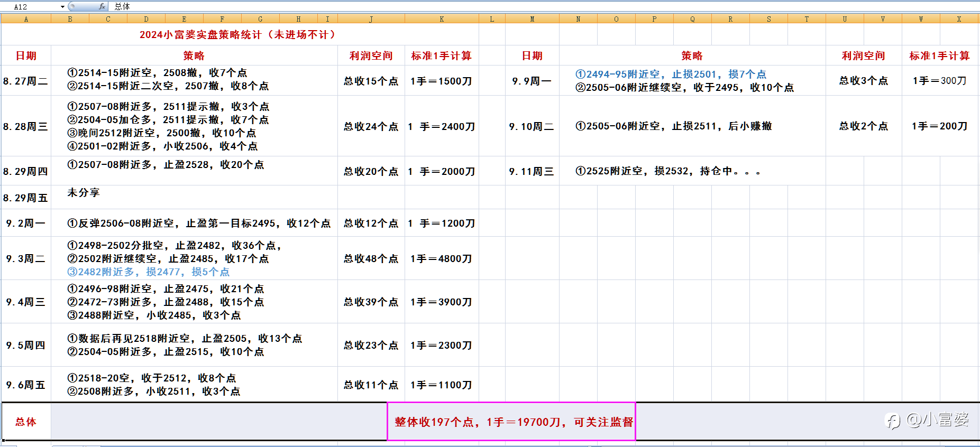This screenshot has width=980, height=447.
Task: Open the Name Box dropdown arrow
Action: tap(62, 7)
